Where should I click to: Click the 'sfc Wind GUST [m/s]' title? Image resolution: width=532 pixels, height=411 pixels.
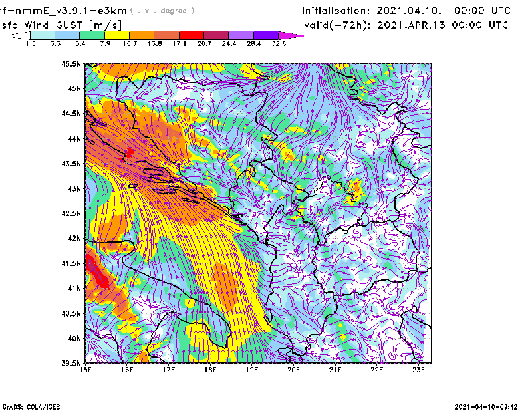62,25
